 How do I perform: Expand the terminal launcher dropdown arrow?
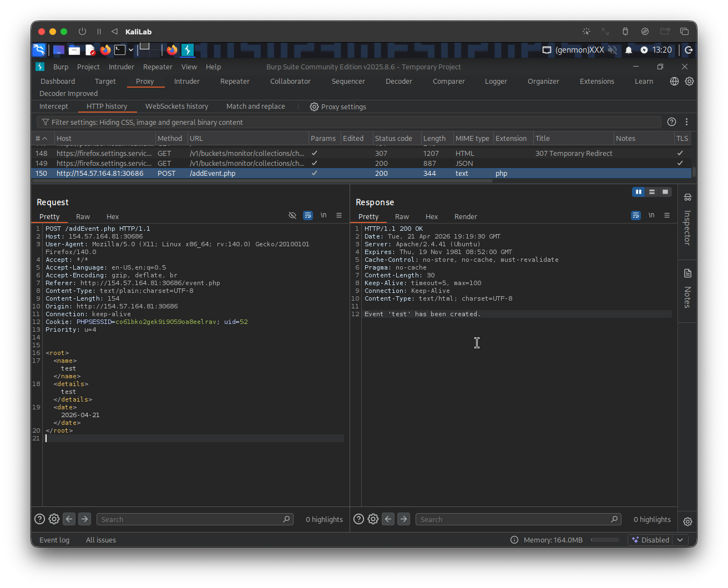tap(131, 50)
